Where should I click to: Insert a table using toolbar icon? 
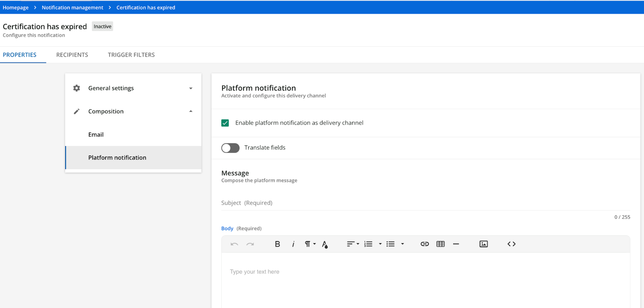440,244
